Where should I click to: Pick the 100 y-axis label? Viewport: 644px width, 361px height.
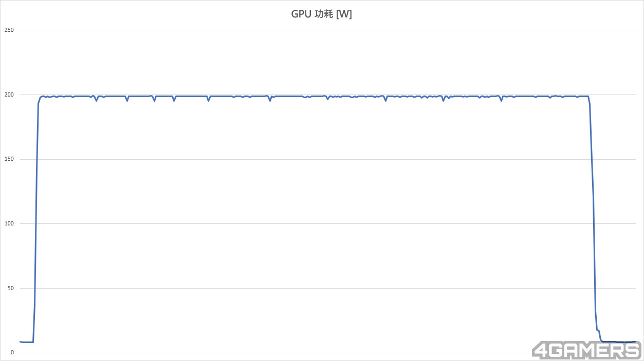point(9,223)
